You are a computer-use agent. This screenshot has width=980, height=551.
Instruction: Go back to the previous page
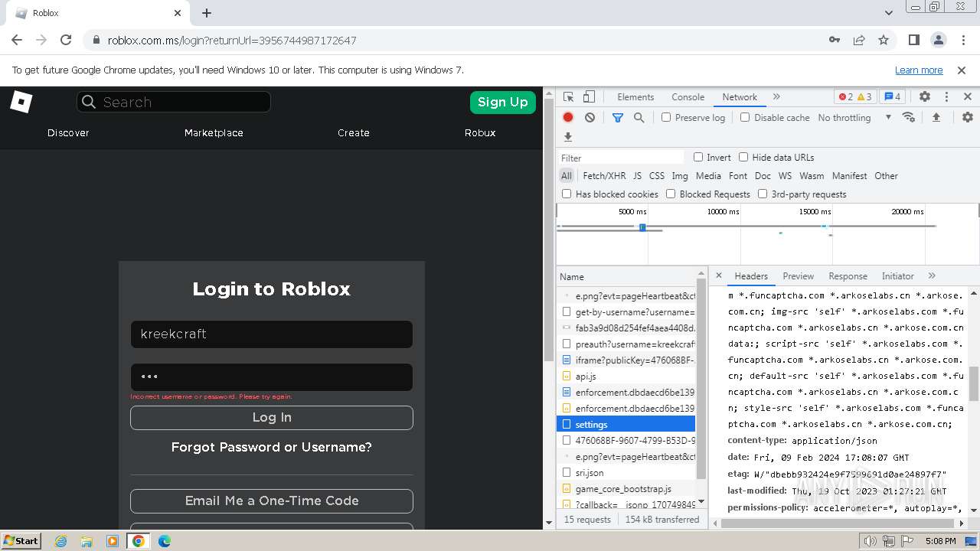point(17,40)
